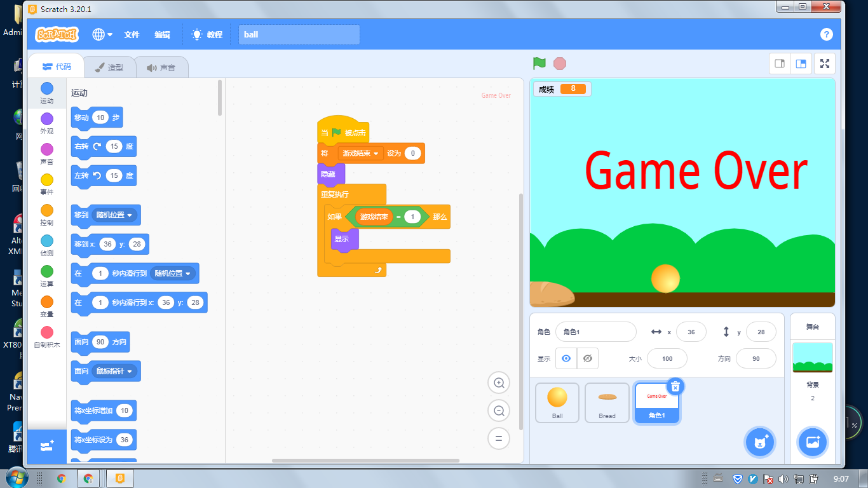Enter full screen stage mode
The height and width of the screenshot is (488, 868).
pos(824,64)
